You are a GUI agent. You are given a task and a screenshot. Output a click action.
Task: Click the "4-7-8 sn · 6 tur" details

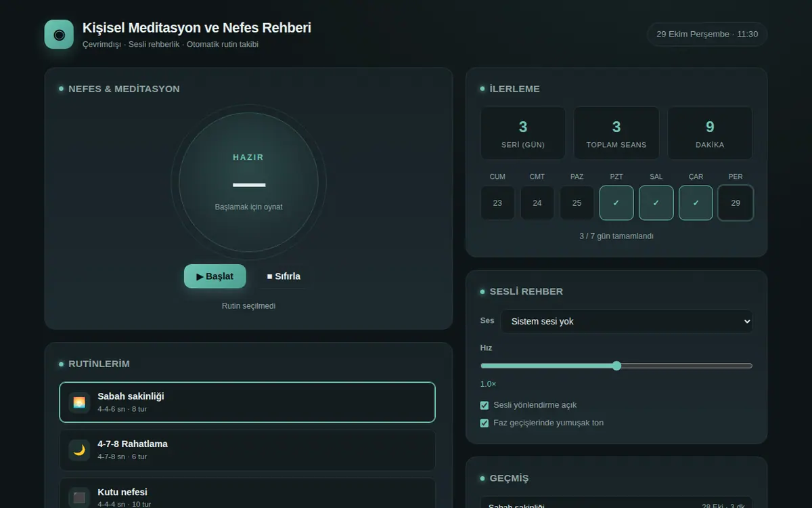coord(122,457)
